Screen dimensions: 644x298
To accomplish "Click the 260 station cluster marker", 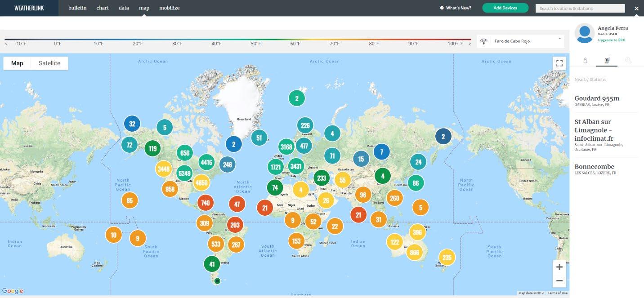I will (394, 198).
